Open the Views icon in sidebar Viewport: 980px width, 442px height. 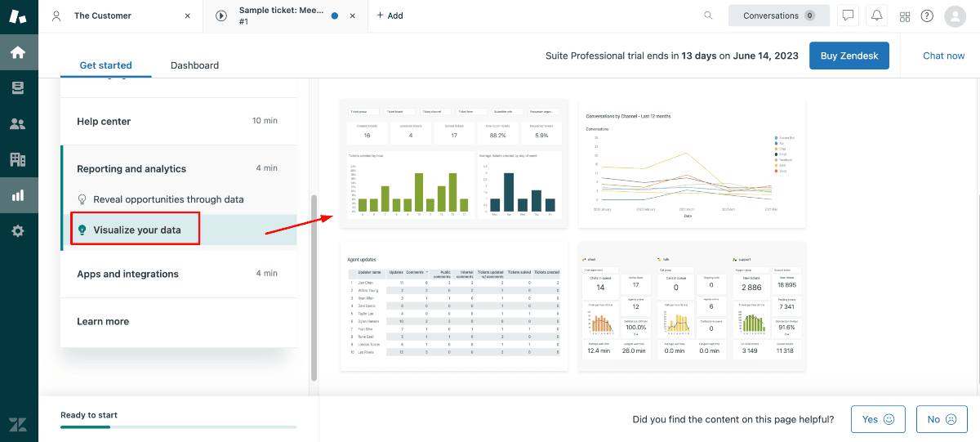point(18,88)
